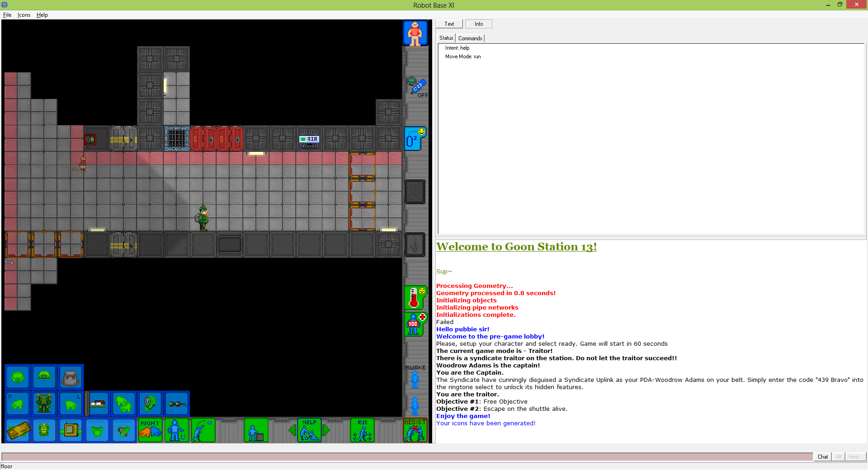
Task: Click the dark toxin status square
Action: [x=415, y=192]
